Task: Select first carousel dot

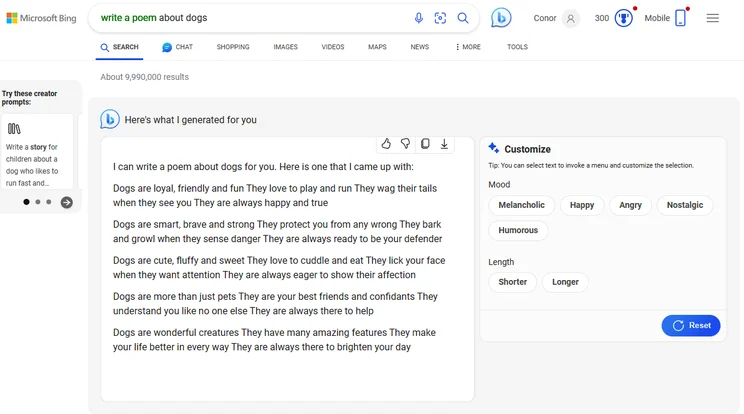Action: coord(27,202)
